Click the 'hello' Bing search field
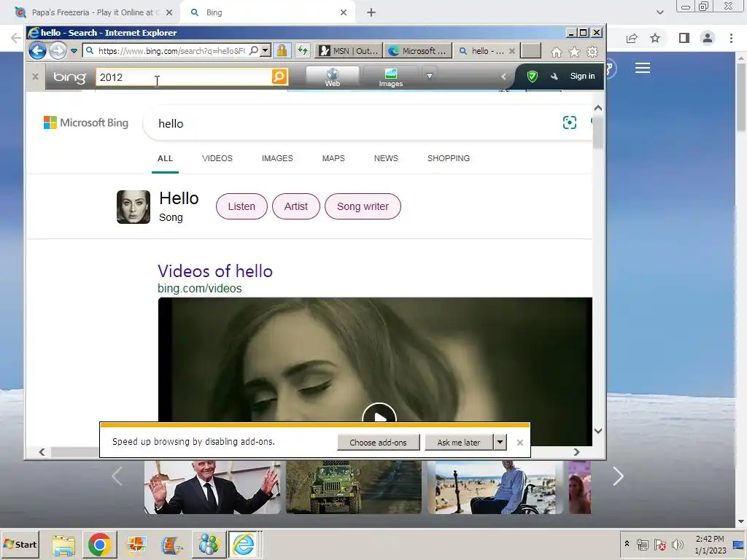 click(352, 124)
